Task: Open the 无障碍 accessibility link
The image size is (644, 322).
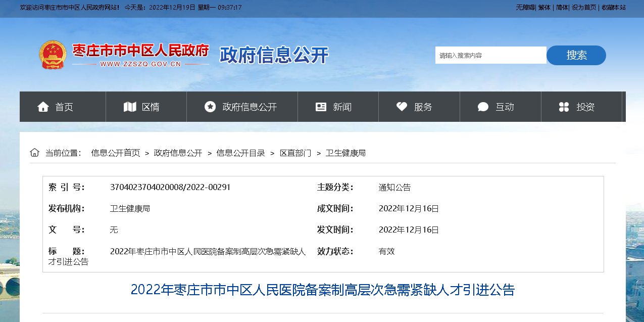Action: tap(525, 8)
